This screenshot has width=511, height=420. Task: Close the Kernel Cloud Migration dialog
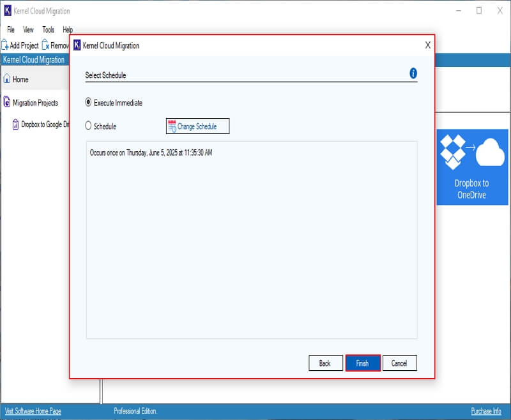(x=427, y=45)
